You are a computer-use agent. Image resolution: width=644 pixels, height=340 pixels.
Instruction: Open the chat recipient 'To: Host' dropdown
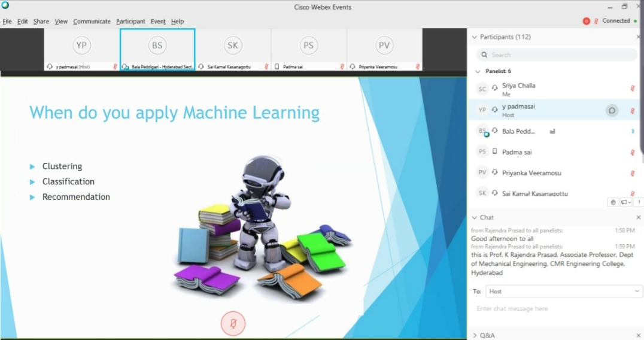pos(563,291)
